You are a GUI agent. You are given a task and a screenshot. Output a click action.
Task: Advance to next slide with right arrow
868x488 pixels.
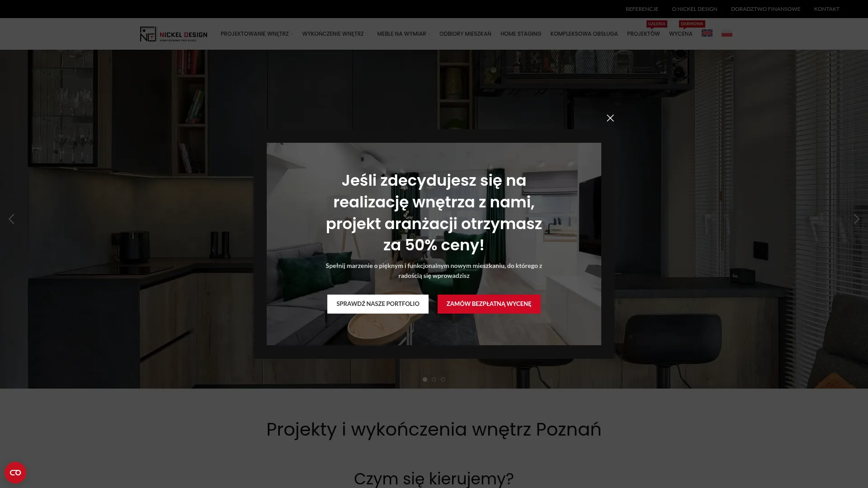tap(856, 219)
